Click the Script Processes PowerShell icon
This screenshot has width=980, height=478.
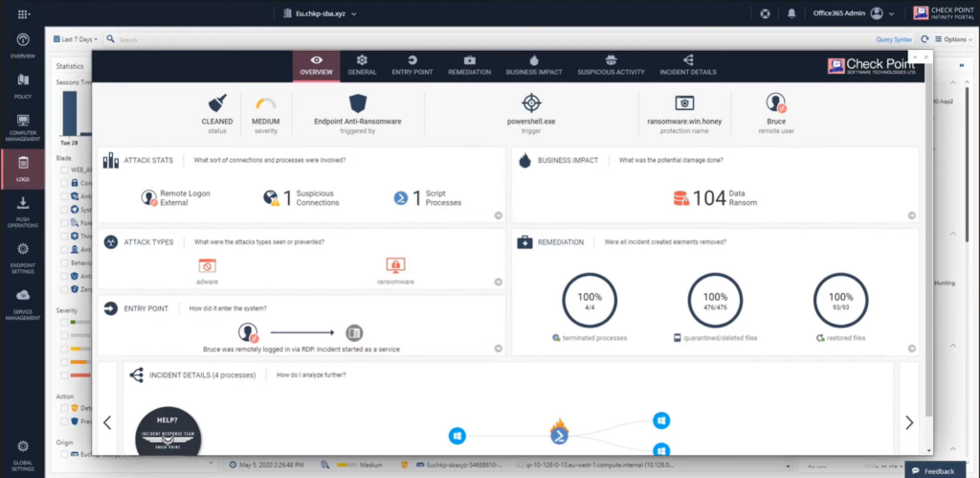click(401, 198)
